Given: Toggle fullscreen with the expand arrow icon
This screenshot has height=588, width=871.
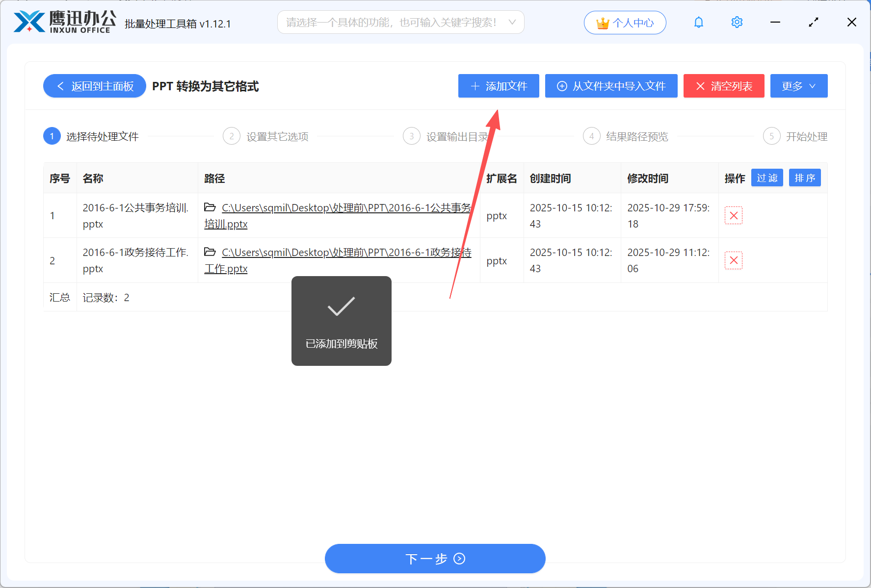Looking at the screenshot, I should tap(813, 22).
